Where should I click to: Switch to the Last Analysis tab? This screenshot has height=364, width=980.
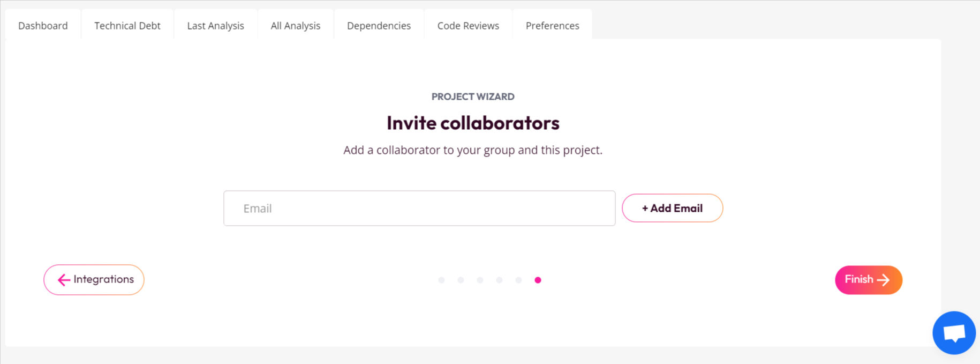pyautogui.click(x=215, y=25)
